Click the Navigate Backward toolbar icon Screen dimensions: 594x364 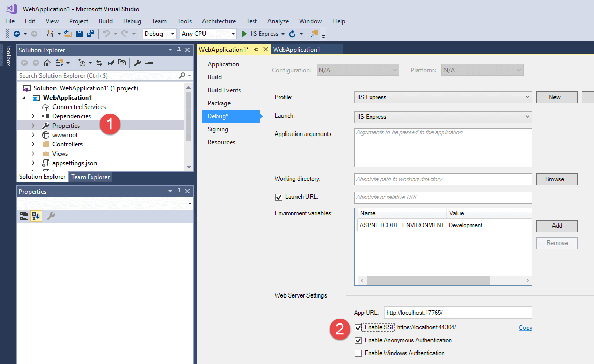17,34
